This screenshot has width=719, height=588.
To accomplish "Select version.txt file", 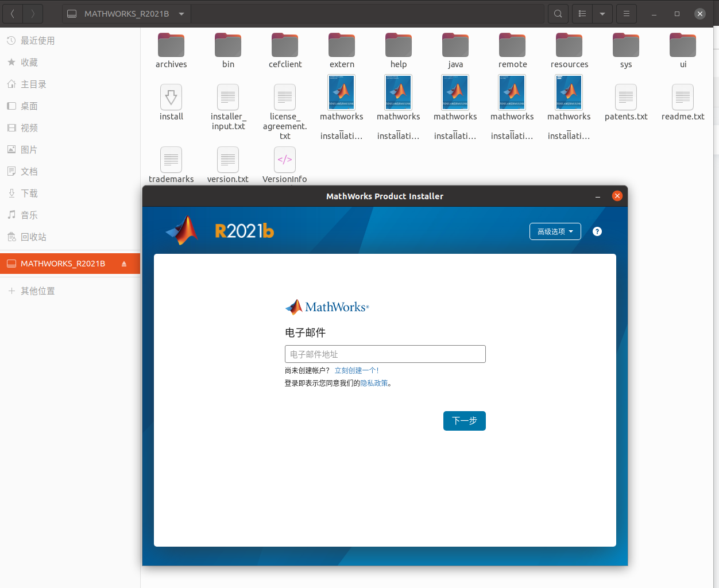I will tap(228, 165).
